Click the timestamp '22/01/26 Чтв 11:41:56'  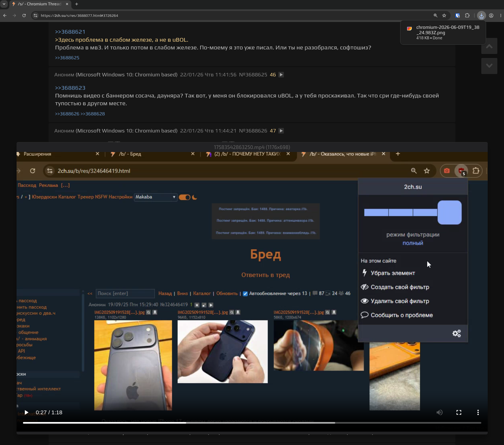click(208, 75)
